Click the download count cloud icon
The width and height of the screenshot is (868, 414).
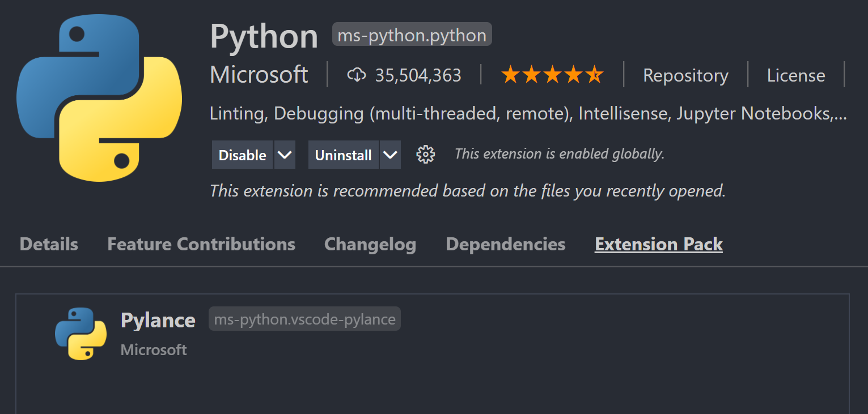(357, 75)
